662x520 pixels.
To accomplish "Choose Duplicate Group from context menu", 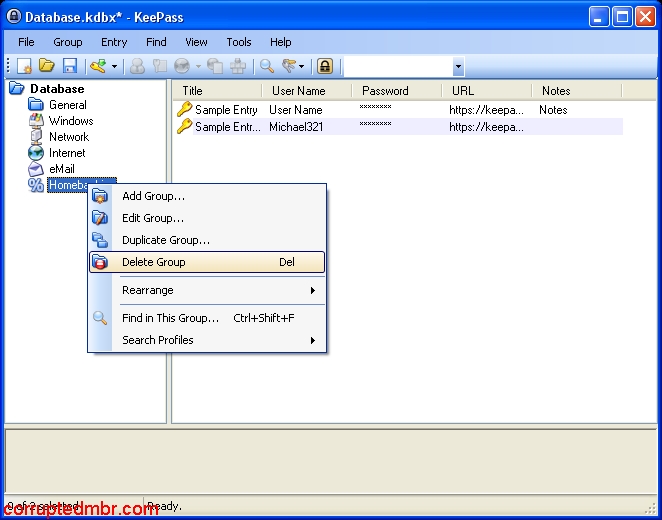I will 207,240.
